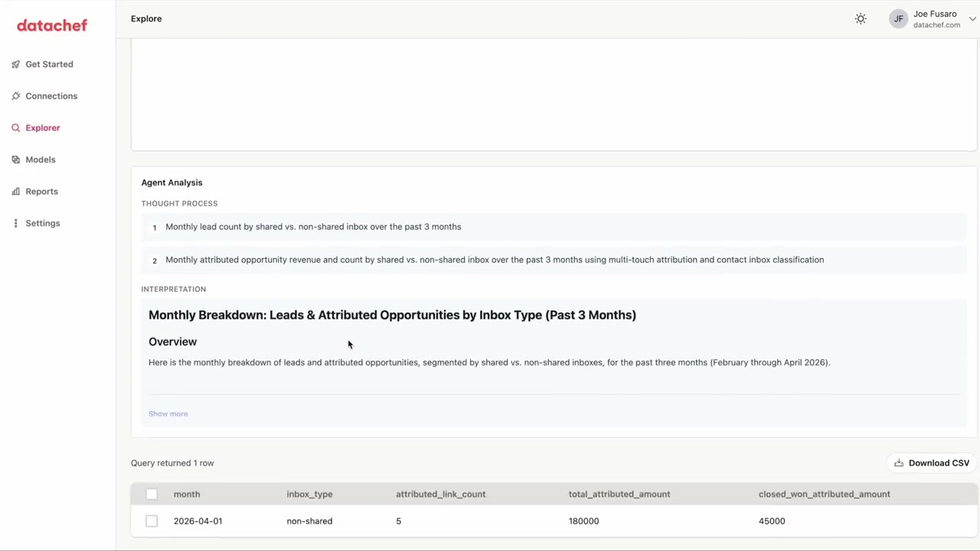The width and height of the screenshot is (980, 551).
Task: Click the Connections plug icon
Action: (15, 96)
